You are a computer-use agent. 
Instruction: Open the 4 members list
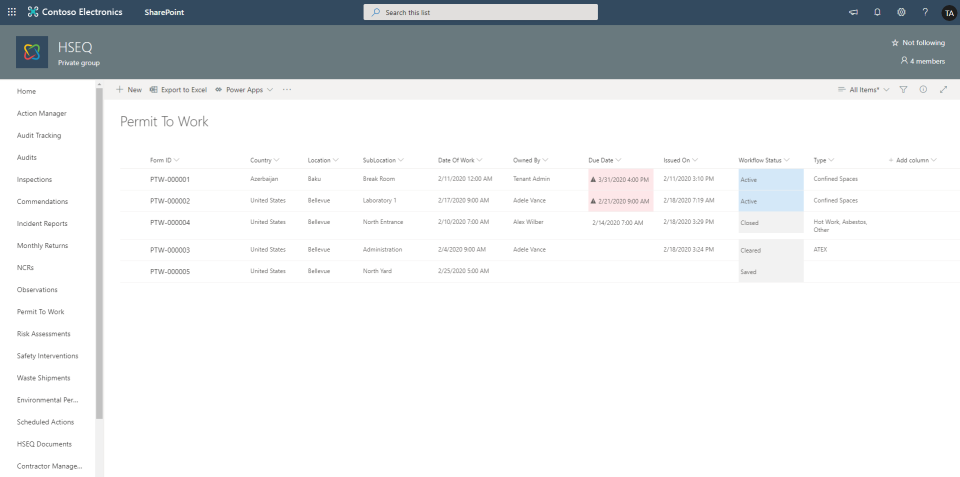923,61
